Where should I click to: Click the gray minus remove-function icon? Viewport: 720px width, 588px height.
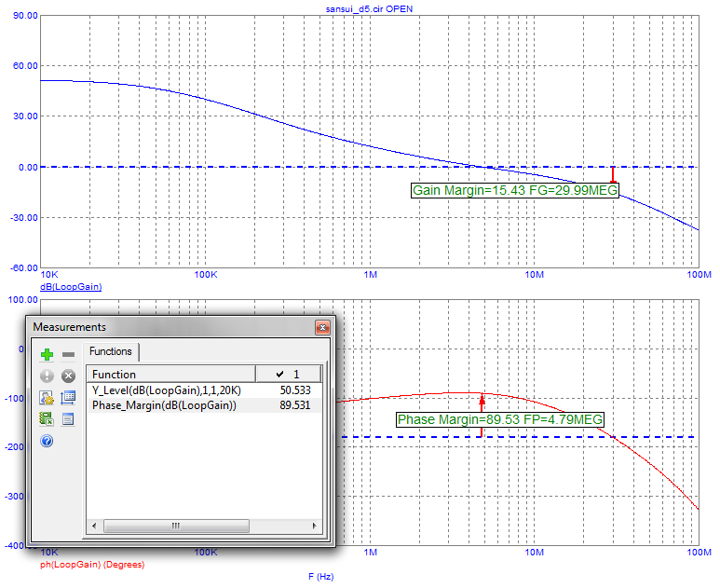click(68, 355)
